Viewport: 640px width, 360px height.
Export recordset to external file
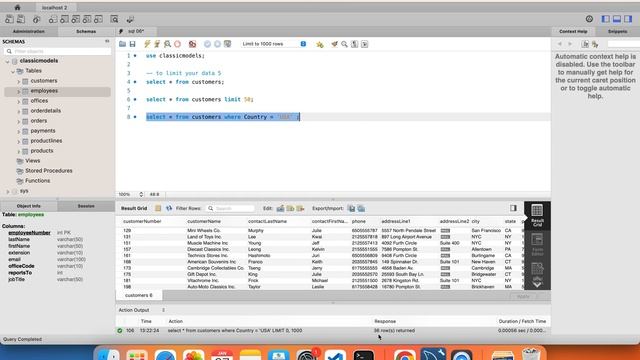click(x=351, y=208)
